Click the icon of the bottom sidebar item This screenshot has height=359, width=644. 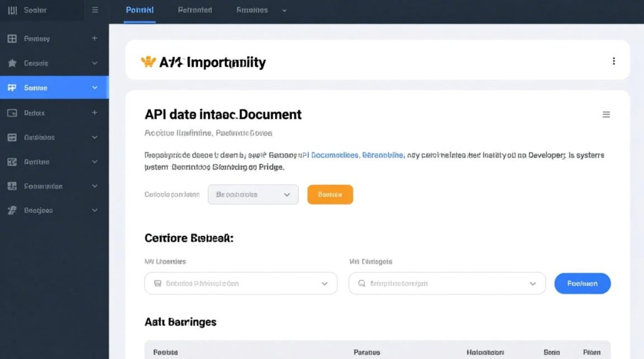point(12,210)
